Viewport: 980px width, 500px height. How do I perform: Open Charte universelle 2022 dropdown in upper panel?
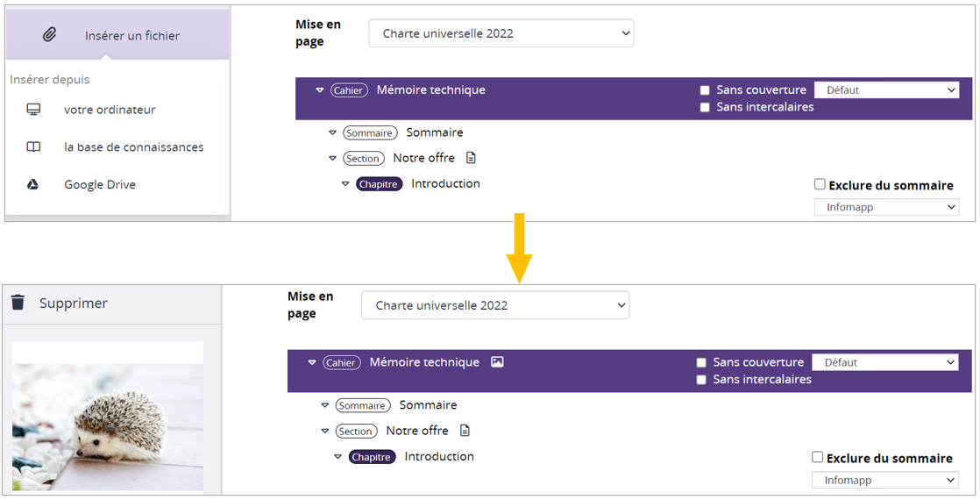501,33
